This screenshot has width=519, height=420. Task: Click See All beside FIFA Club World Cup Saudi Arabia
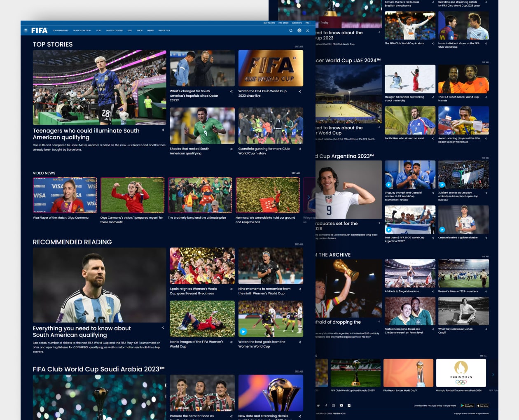pos(299,371)
